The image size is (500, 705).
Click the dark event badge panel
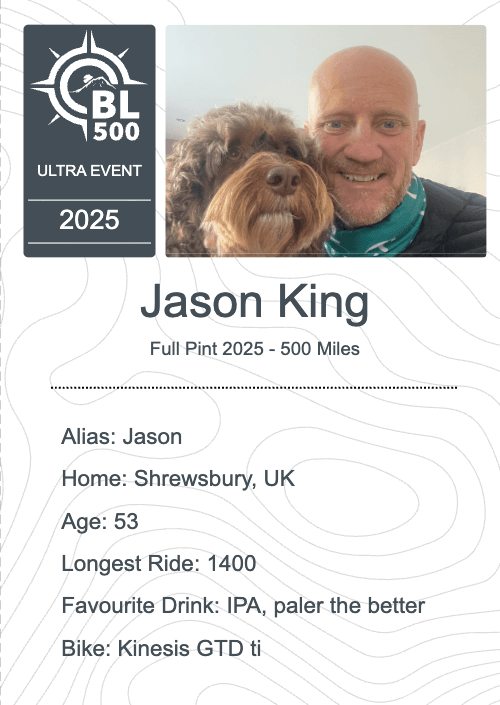[x=89, y=141]
